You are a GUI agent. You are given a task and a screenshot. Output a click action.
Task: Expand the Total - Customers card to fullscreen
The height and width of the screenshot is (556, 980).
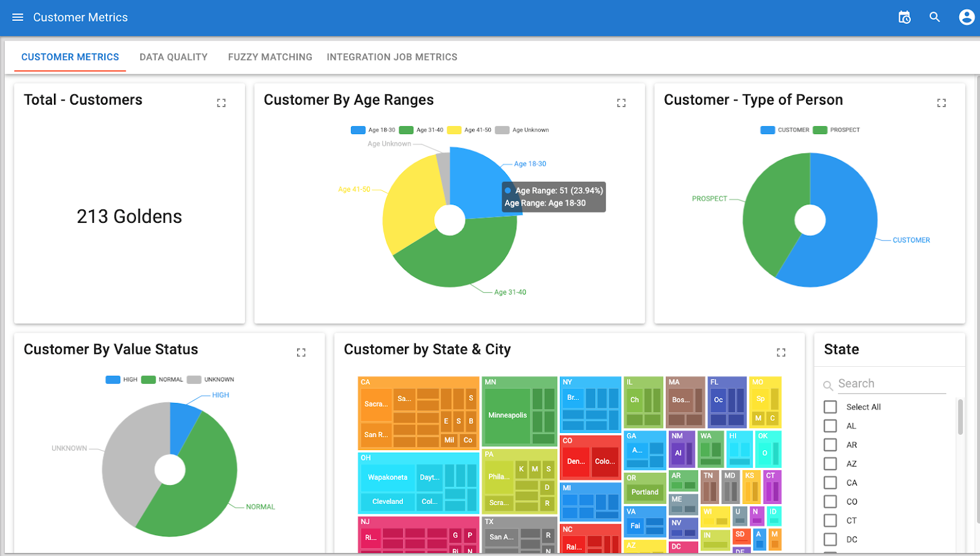pyautogui.click(x=221, y=102)
